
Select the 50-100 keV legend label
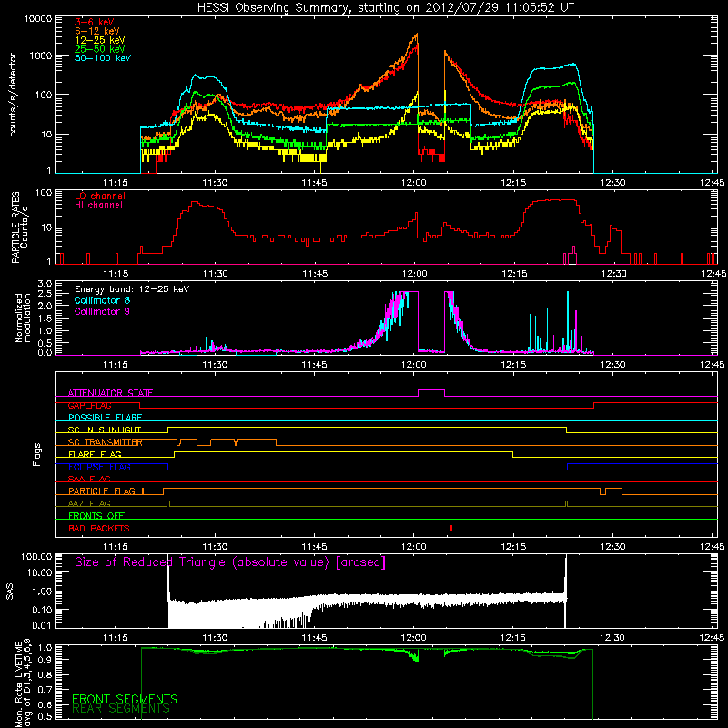[x=103, y=58]
